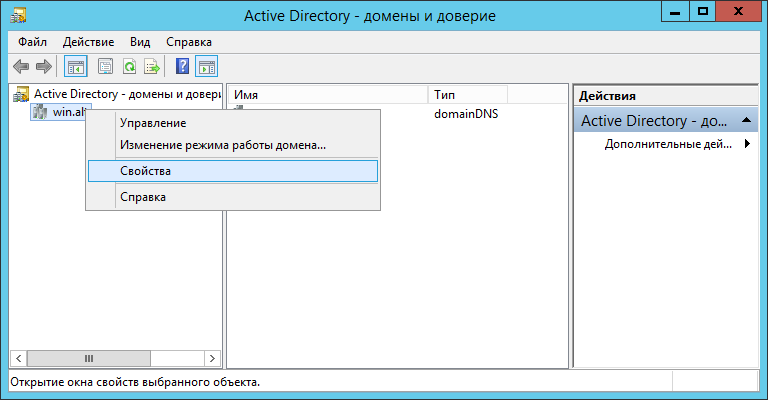Click the green Refresh toolbar icon
768x400 pixels.
(129, 67)
